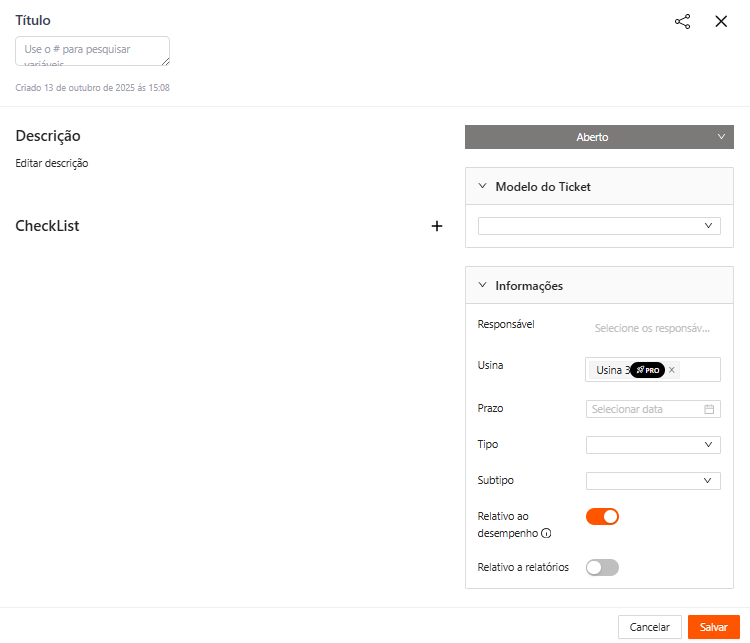Click the share icon at top right

pyautogui.click(x=682, y=22)
